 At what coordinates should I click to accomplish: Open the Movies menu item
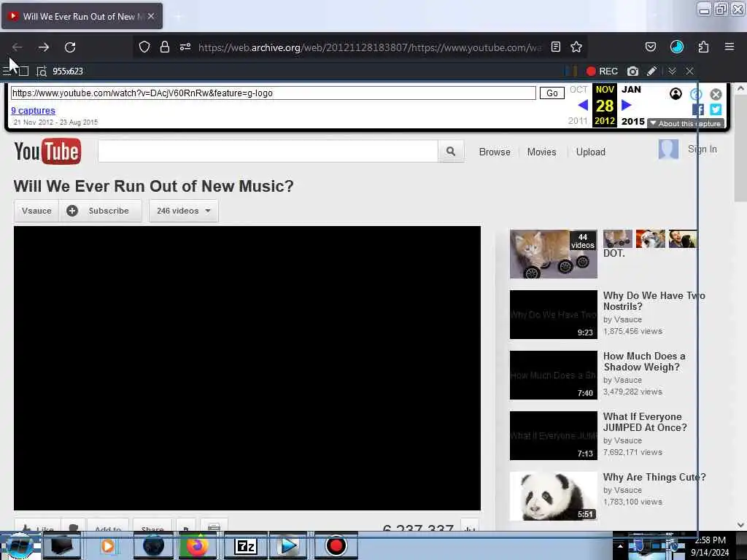coord(542,152)
